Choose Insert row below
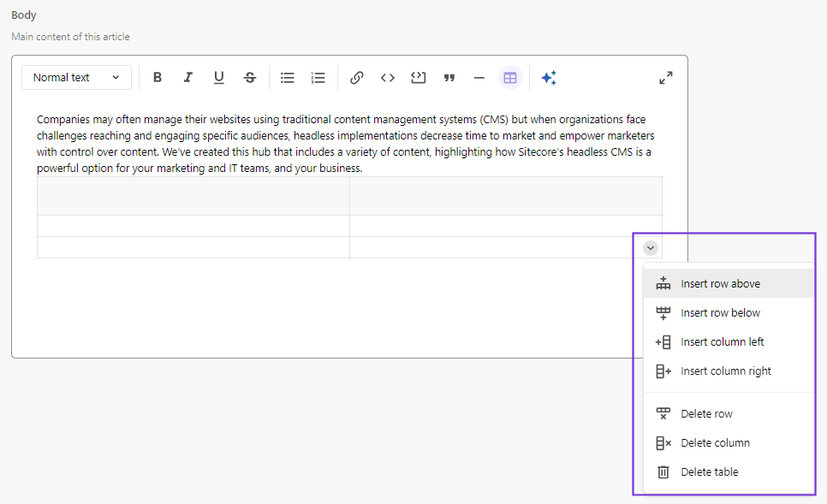827x504 pixels. (x=729, y=312)
